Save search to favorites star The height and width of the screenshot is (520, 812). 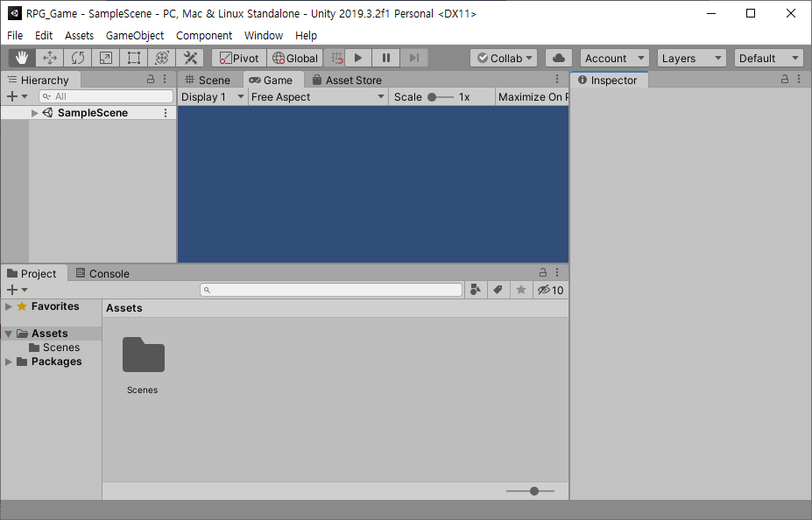click(x=521, y=290)
